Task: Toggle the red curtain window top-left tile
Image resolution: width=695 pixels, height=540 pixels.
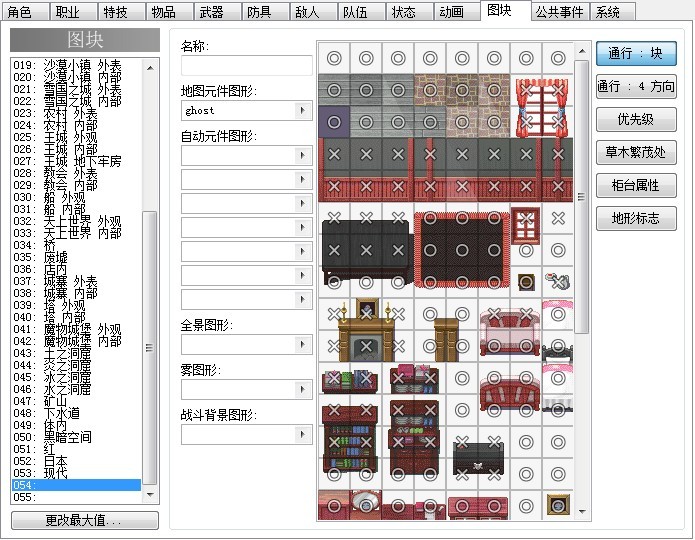Action: (526, 90)
